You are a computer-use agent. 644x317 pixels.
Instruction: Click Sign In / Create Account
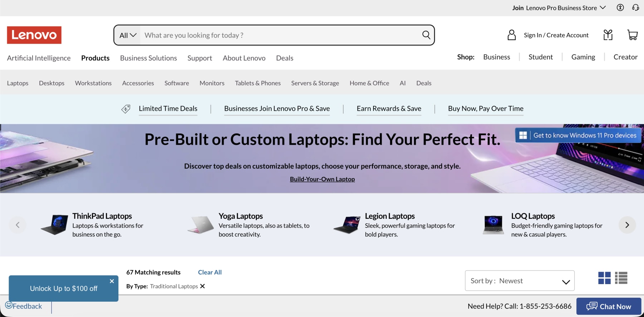pos(556,35)
